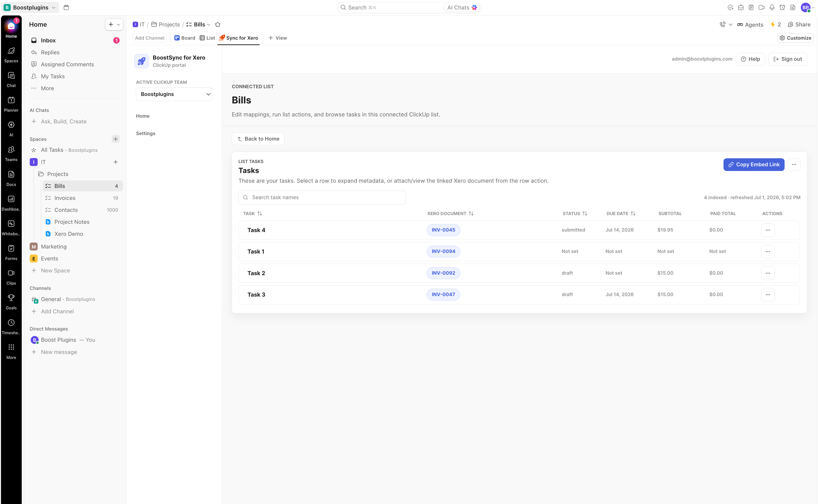Open the Active ClickUp Team dropdown

coord(174,94)
